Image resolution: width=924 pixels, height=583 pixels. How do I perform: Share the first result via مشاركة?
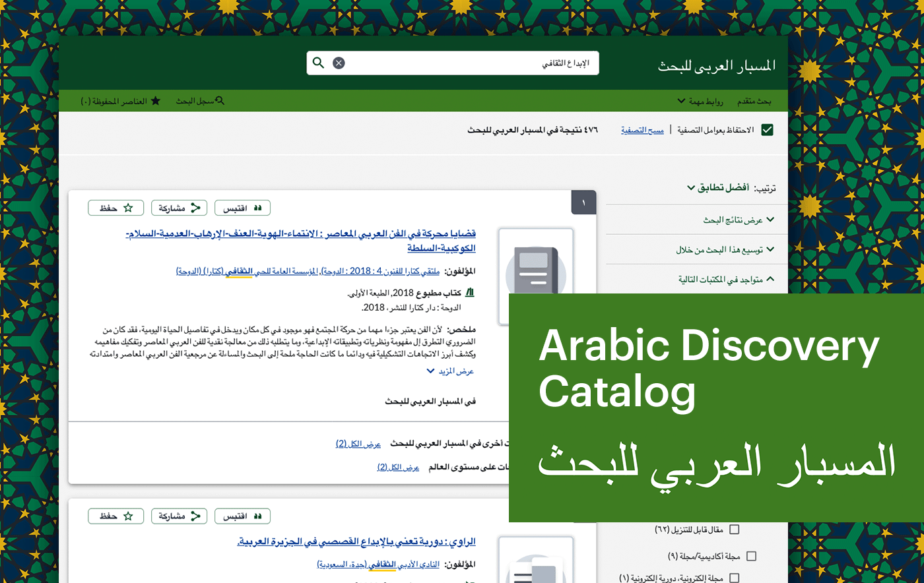coord(179,208)
